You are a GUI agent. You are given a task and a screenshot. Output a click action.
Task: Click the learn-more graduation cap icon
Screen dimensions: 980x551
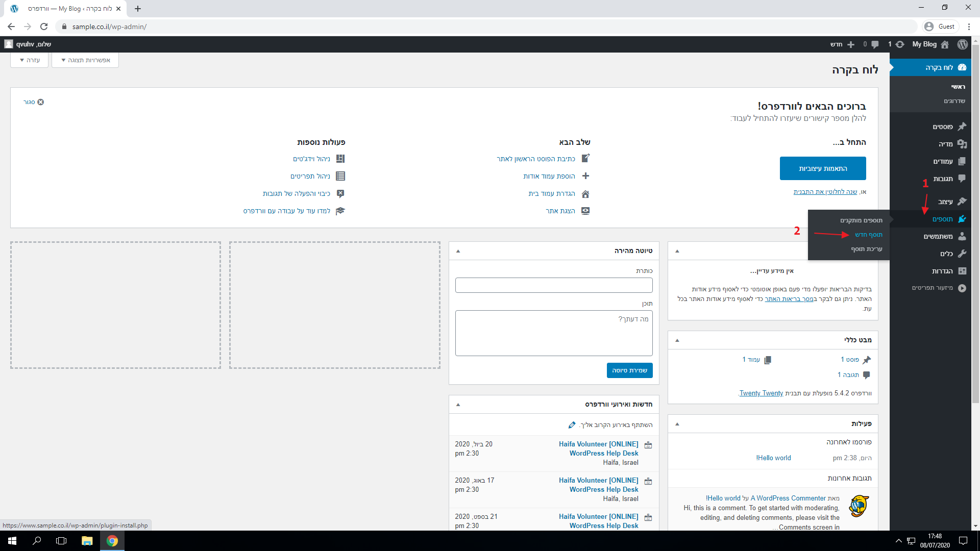pos(340,211)
